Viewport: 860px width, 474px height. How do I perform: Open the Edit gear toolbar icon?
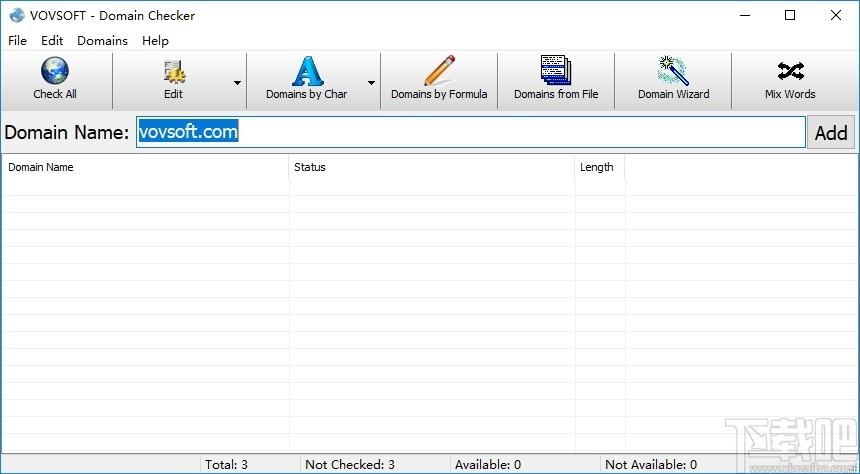click(174, 72)
